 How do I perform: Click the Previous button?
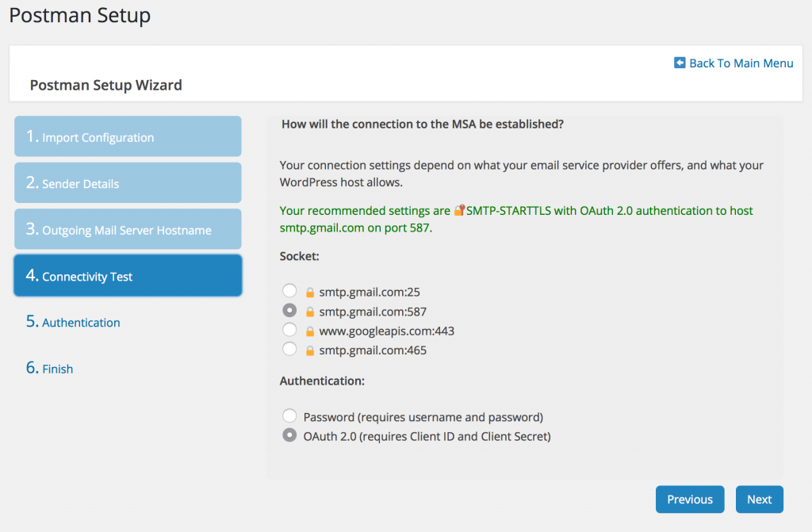[x=690, y=499]
